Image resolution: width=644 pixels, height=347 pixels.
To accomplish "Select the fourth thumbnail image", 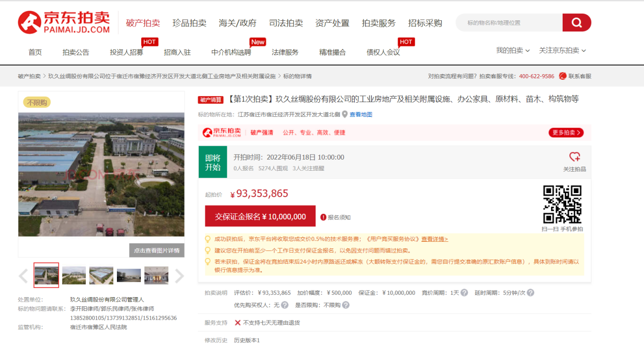I will click(129, 275).
